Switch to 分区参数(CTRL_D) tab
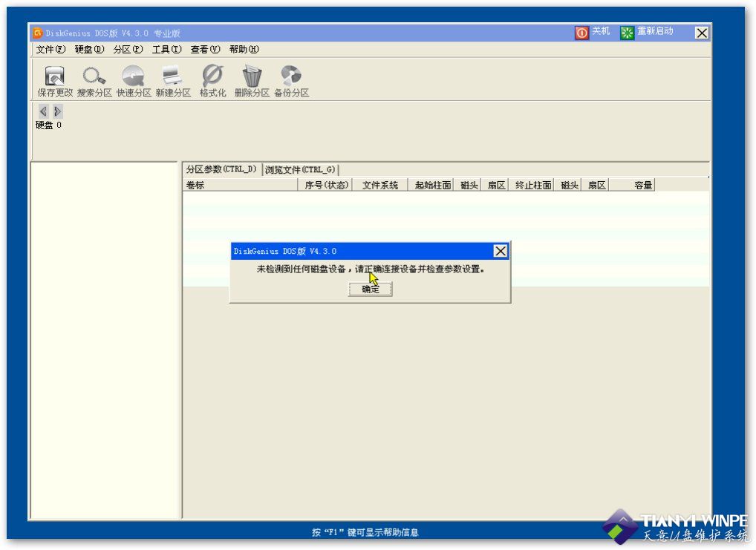The width and height of the screenshot is (756, 550). click(222, 169)
